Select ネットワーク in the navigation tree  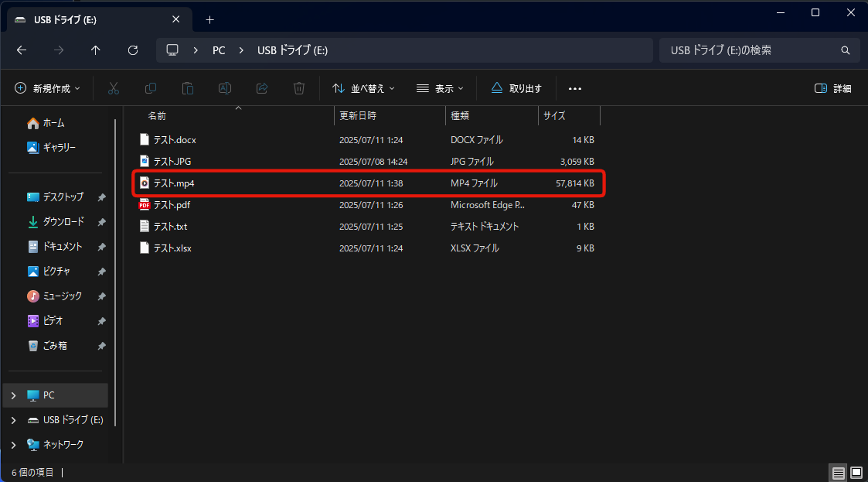tap(56, 445)
